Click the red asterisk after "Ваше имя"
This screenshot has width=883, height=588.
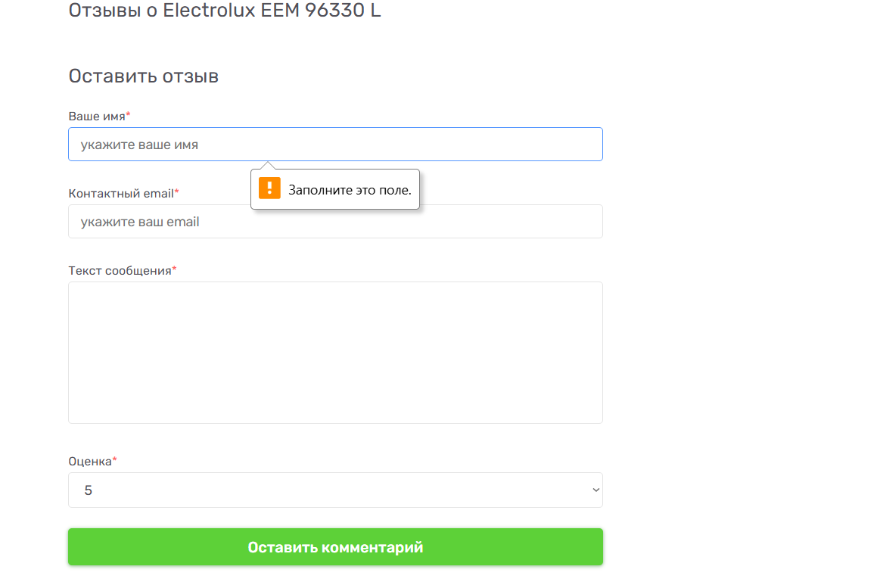tap(128, 116)
